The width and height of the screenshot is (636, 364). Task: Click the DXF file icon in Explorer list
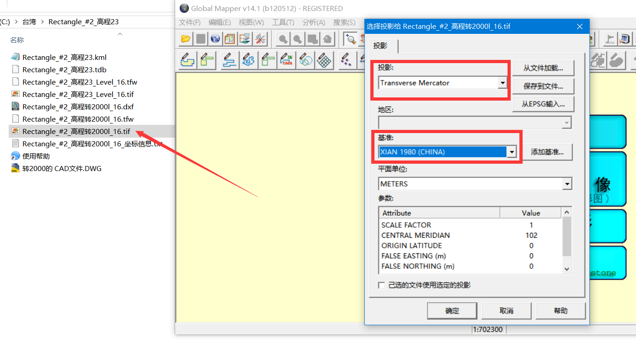click(16, 107)
